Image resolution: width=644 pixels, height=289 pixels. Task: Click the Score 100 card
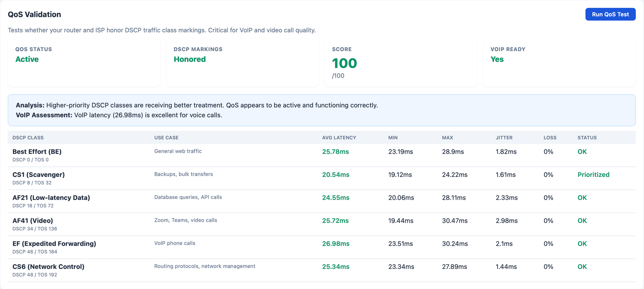(400, 64)
